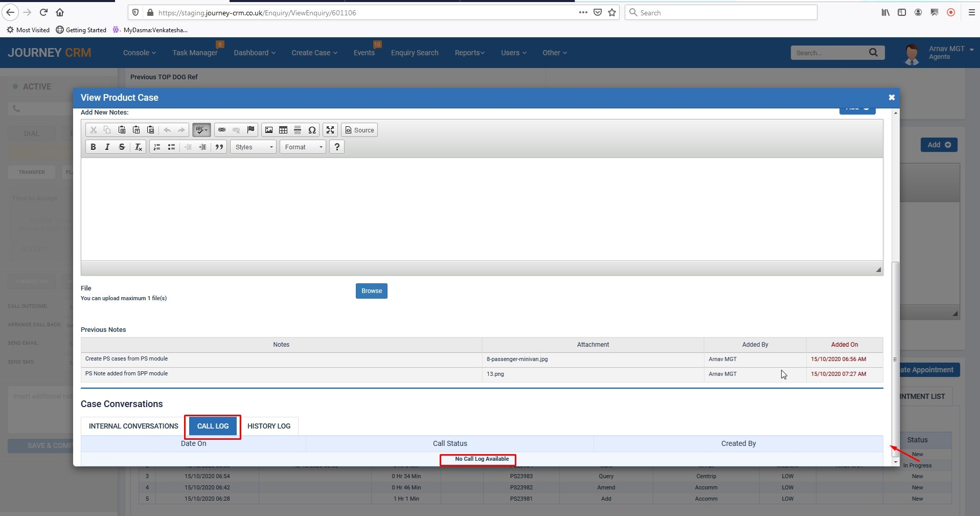Viewport: 980px width, 516px height.
Task: Click the Add button behind the dialog
Action: [939, 145]
